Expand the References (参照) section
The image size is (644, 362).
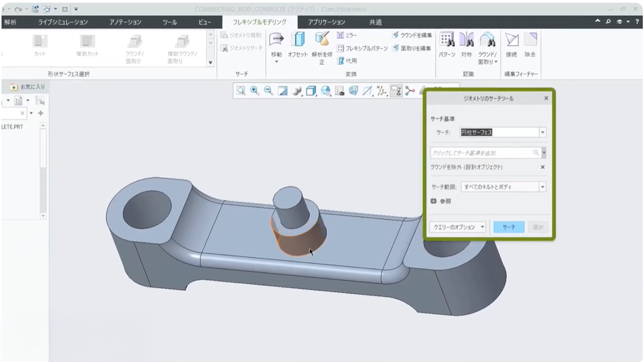point(433,201)
